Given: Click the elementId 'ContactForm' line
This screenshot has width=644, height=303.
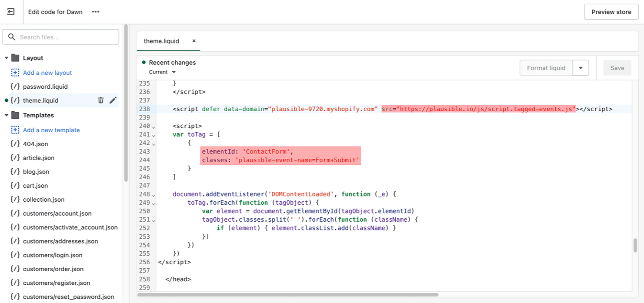Looking at the screenshot, I should [248, 152].
